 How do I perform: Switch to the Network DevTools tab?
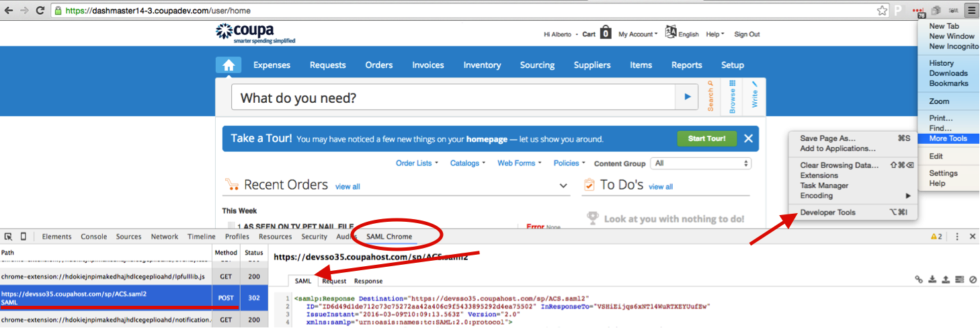[x=165, y=237]
